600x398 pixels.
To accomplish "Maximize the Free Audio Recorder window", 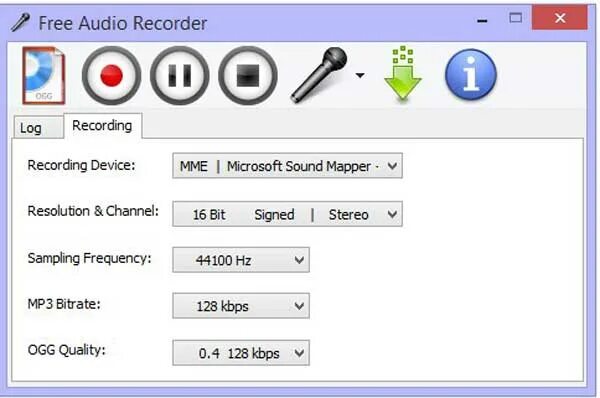I will [x=515, y=18].
